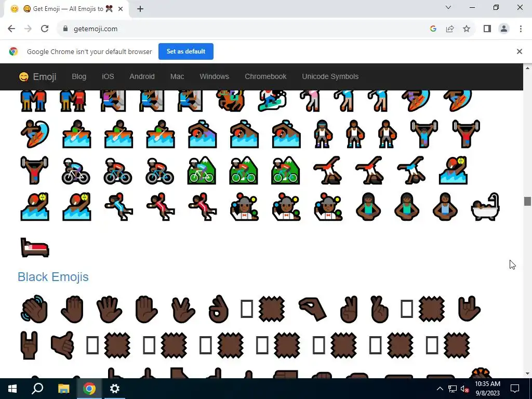Open search tabs dropdown arrow
This screenshot has width=532, height=399.
tap(448, 7)
